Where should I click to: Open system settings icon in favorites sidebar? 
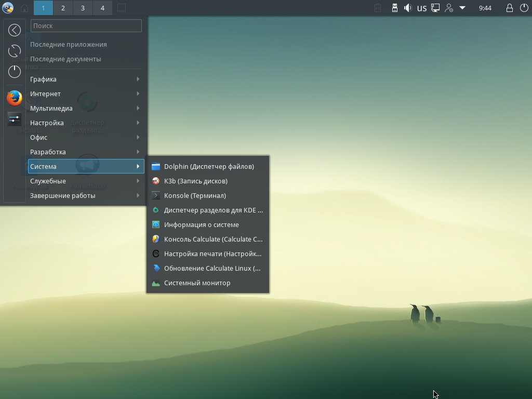[x=15, y=119]
